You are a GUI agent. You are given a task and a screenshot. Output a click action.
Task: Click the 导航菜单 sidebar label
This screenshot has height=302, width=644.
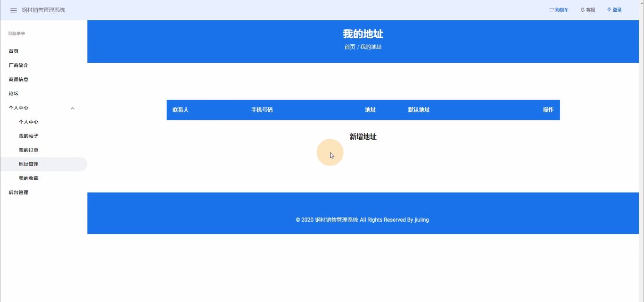[x=17, y=34]
